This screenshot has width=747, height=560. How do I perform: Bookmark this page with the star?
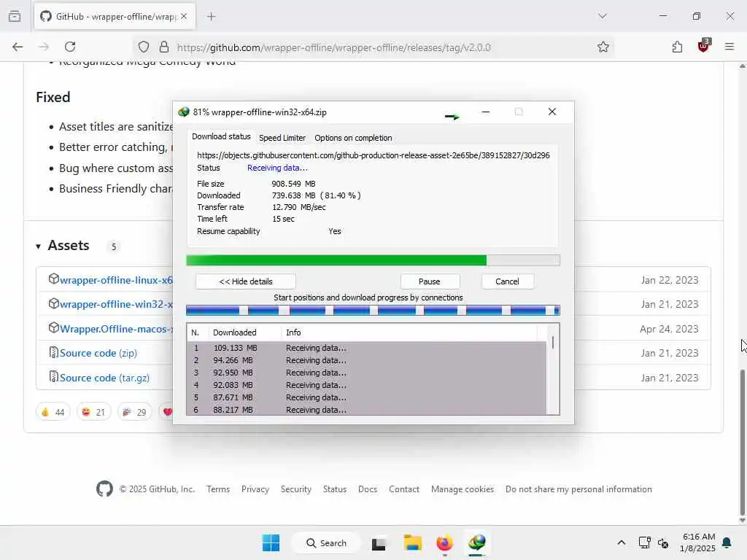603,47
